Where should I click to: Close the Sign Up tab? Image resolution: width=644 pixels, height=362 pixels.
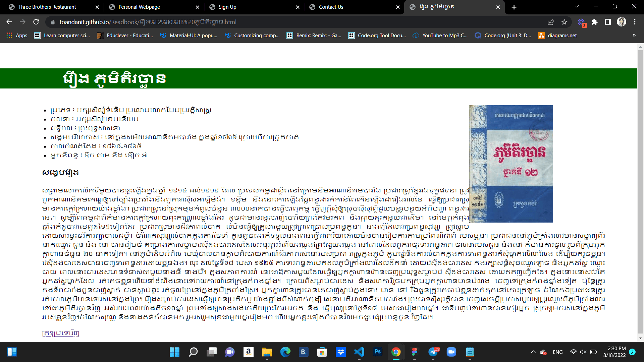pyautogui.click(x=298, y=7)
